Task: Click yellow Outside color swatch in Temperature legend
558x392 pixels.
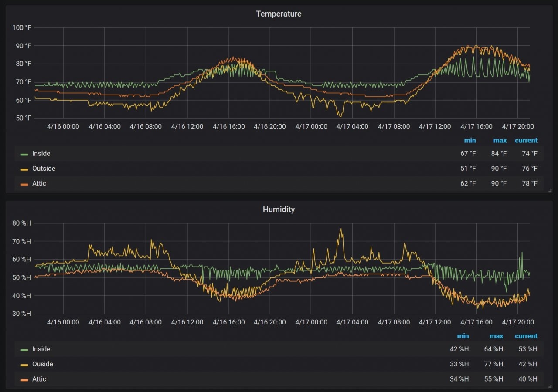Action: tap(24, 169)
